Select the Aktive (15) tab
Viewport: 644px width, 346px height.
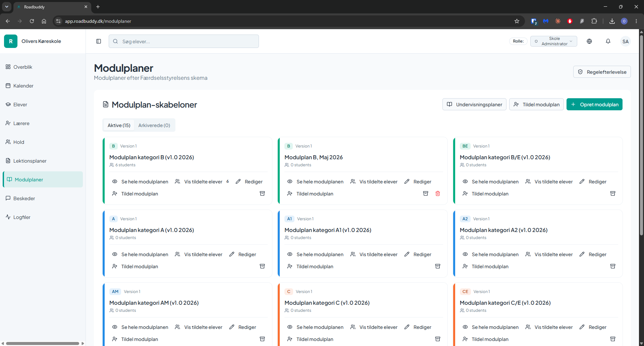pyautogui.click(x=119, y=125)
